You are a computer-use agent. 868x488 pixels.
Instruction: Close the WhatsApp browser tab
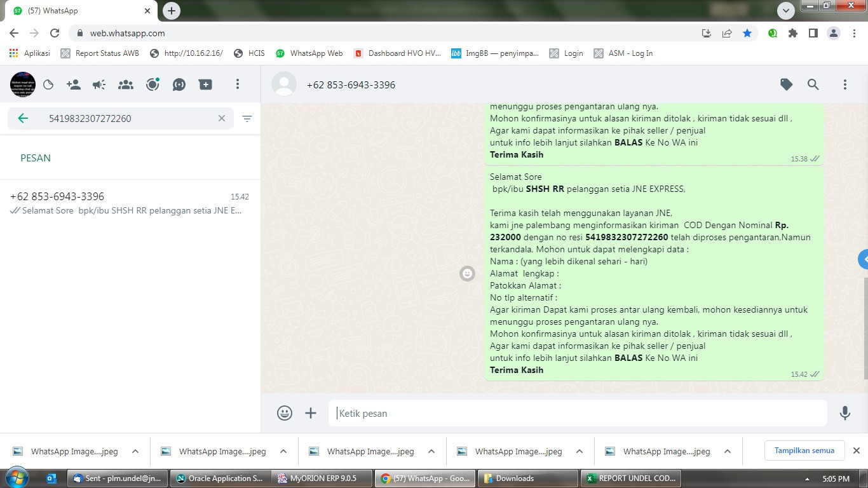[x=147, y=11]
